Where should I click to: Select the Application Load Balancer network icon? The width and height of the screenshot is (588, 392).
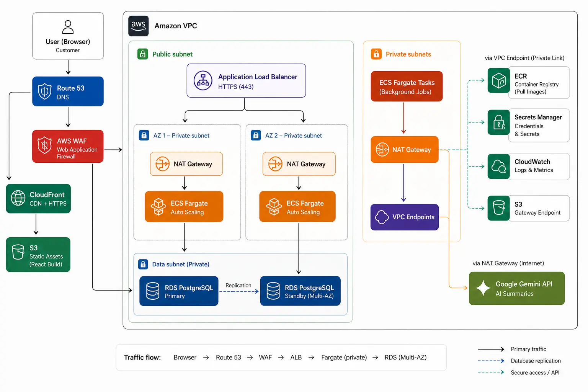pyautogui.click(x=203, y=81)
